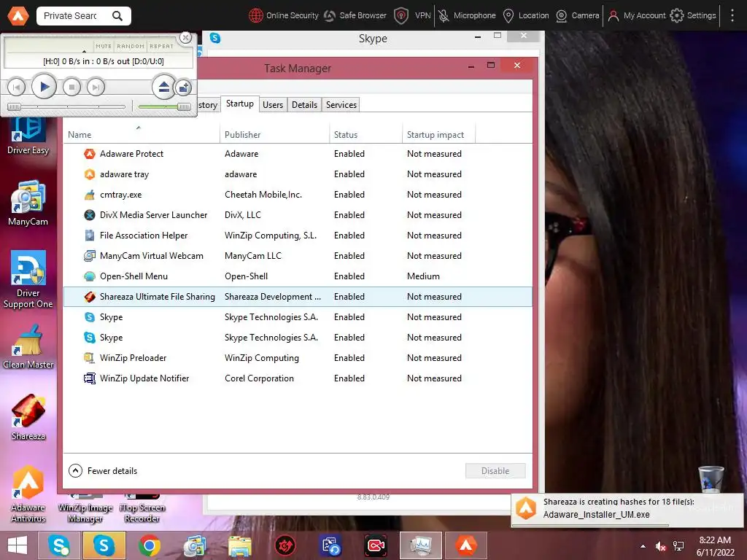Select the cmtray.exe startup entry
The width and height of the screenshot is (747, 560).
(298, 195)
